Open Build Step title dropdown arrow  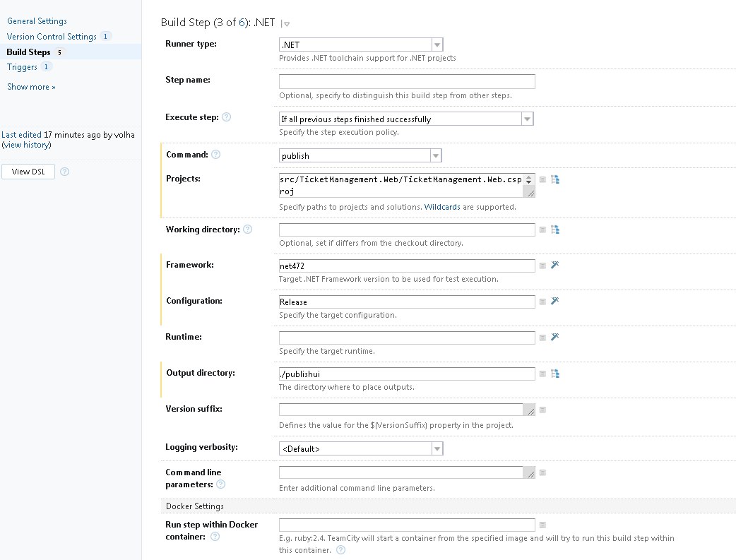[285, 23]
